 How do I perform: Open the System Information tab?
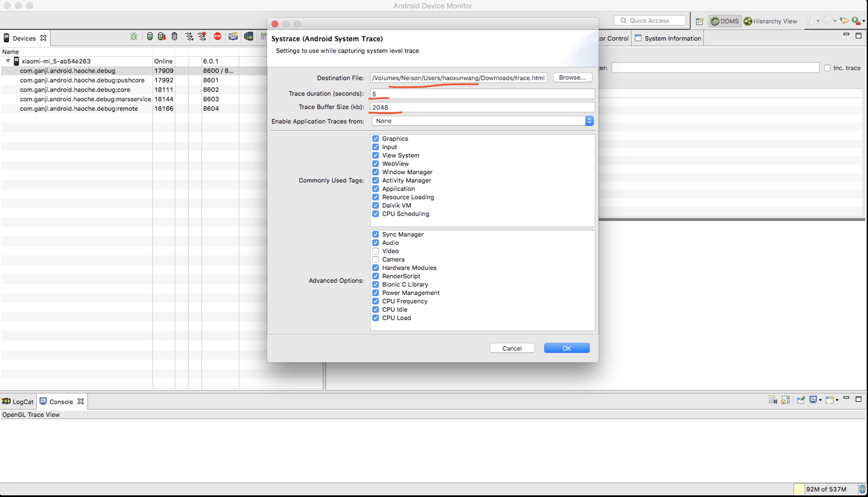point(668,38)
